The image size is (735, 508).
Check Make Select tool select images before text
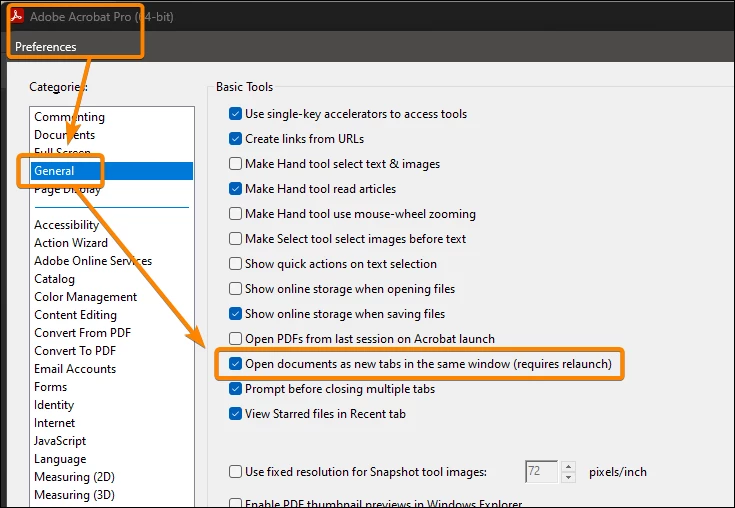pos(235,239)
